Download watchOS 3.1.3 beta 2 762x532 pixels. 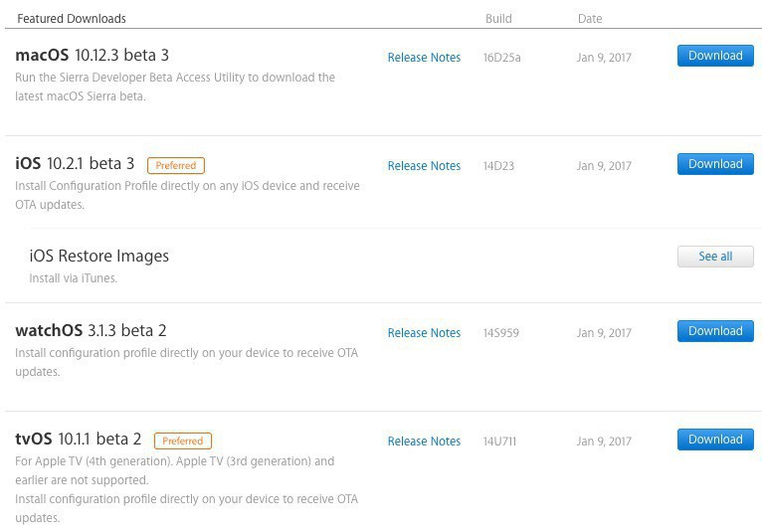click(715, 331)
